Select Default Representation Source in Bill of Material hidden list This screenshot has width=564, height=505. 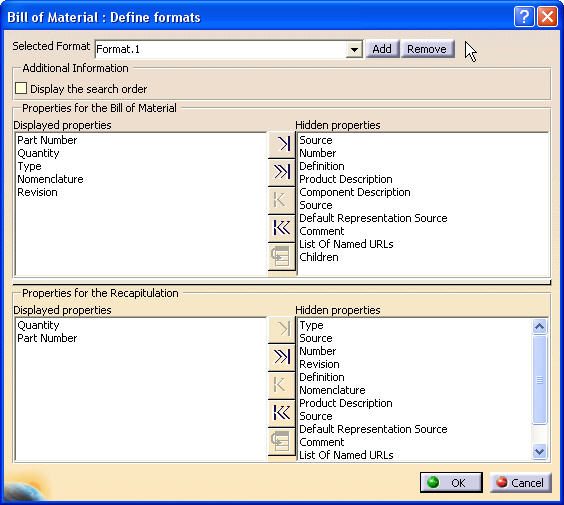tap(373, 218)
